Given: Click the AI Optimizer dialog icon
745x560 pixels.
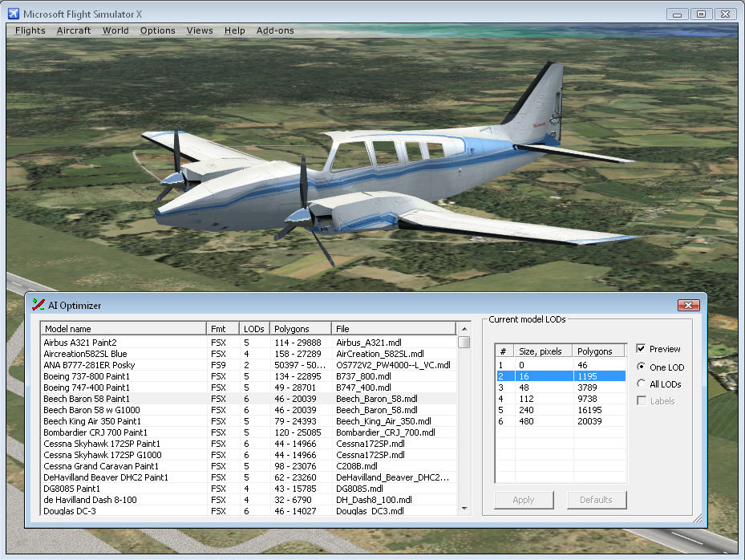Looking at the screenshot, I should tap(38, 305).
